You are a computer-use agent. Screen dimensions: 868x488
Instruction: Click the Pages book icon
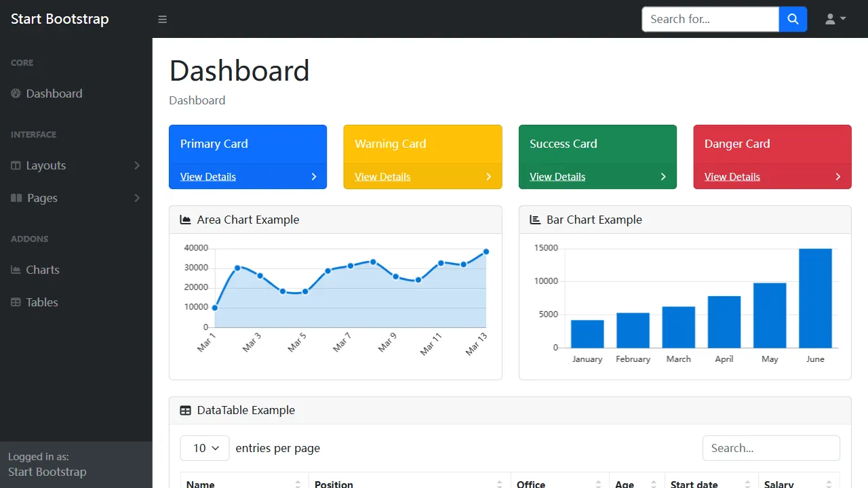tap(16, 198)
